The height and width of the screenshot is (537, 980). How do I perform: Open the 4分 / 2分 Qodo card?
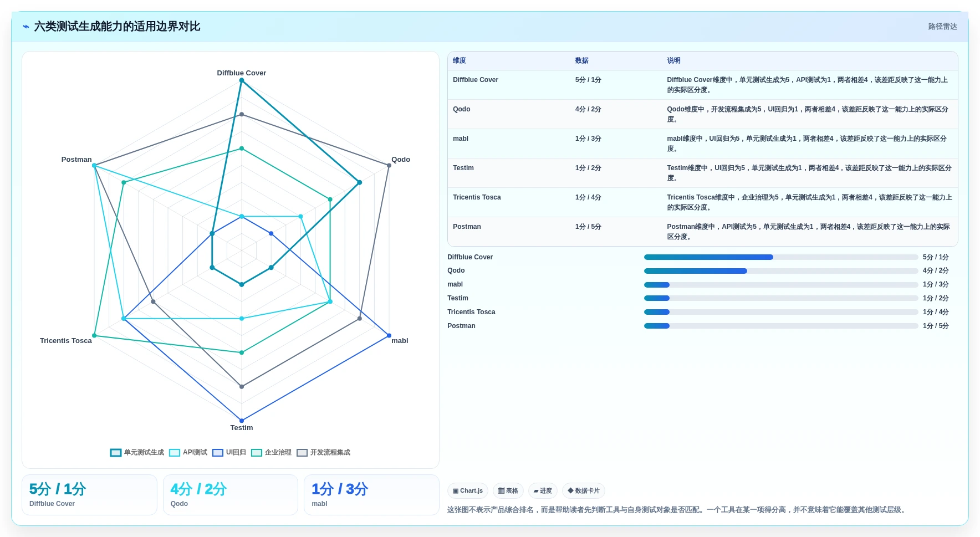click(x=231, y=495)
